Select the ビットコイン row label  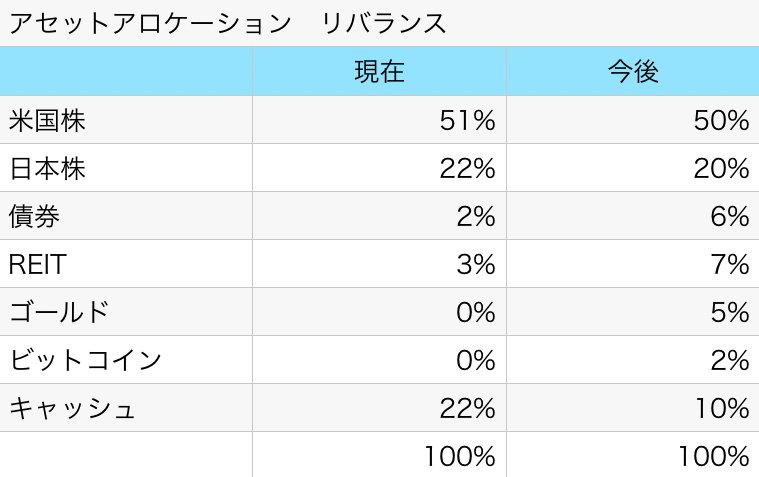[85, 360]
